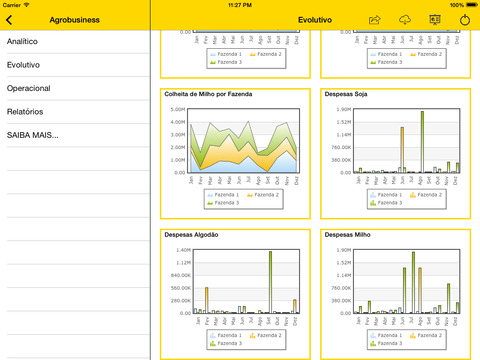The height and width of the screenshot is (360, 480).
Task: Select Evolutivo in the sidebar
Action: 75,65
